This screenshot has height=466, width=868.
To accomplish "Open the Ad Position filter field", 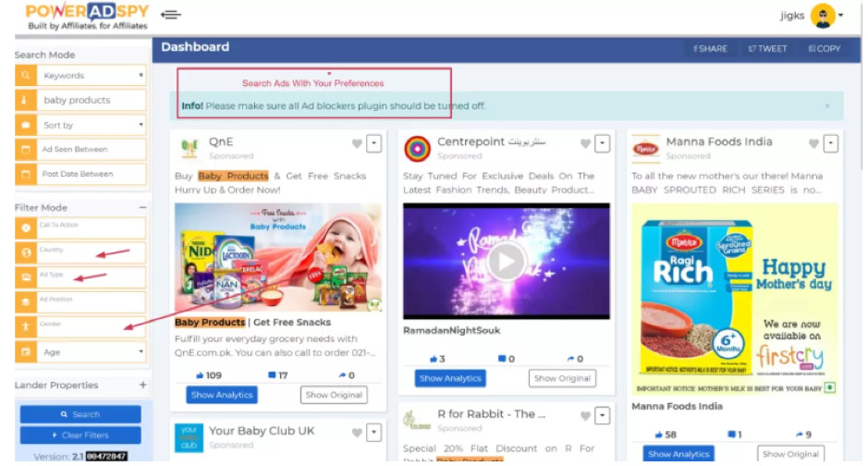I will [92, 302].
